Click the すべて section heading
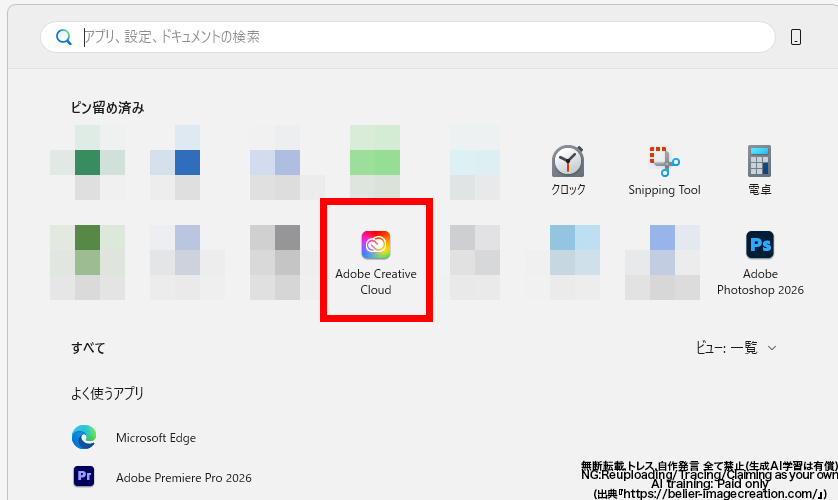 point(88,348)
